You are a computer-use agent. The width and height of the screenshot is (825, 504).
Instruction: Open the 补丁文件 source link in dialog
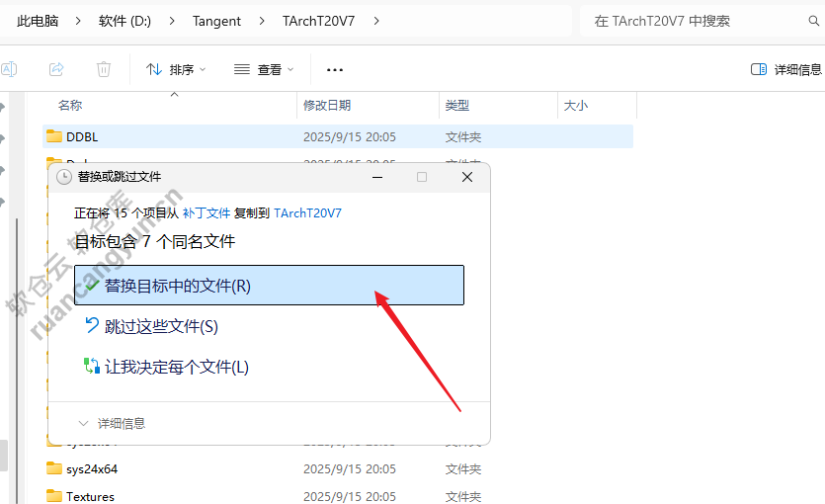click(206, 212)
